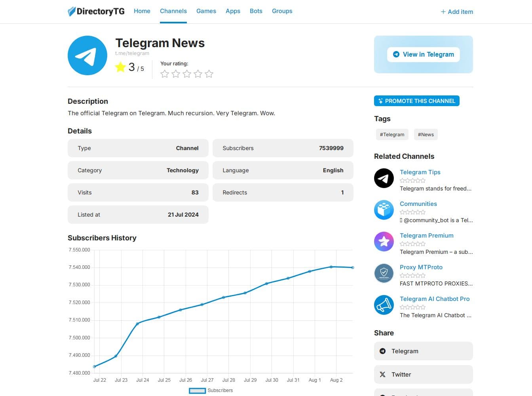Open Communities channel avatar icon
Image resolution: width=532 pixels, height=396 pixels.
(x=384, y=210)
